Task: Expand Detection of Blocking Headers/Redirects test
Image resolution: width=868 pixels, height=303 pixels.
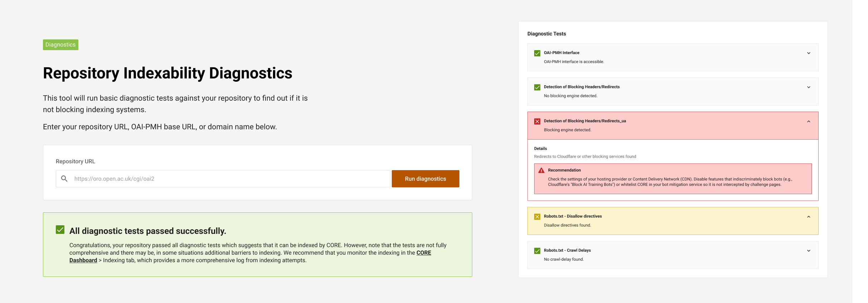Action: [809, 87]
